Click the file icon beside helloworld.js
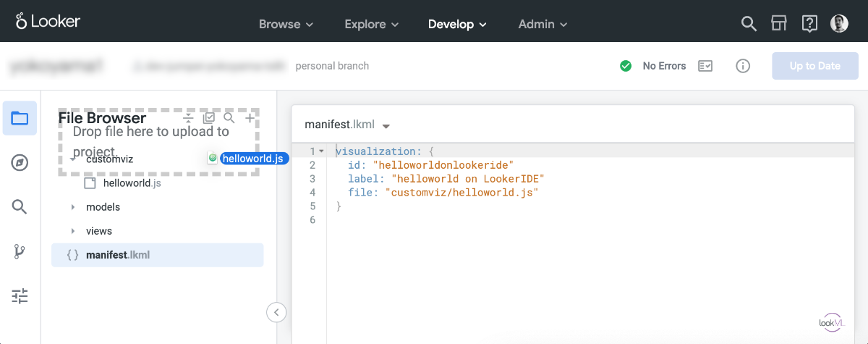 90,183
